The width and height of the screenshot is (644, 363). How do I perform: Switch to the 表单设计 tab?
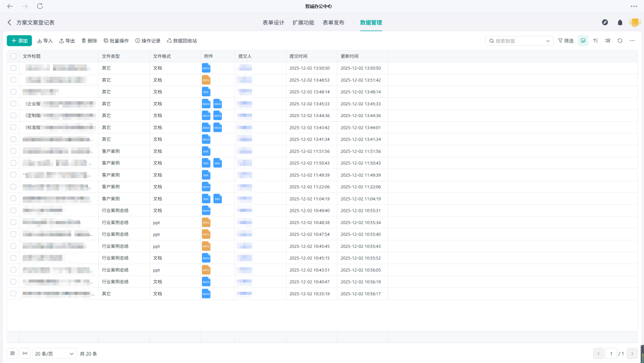(x=273, y=22)
